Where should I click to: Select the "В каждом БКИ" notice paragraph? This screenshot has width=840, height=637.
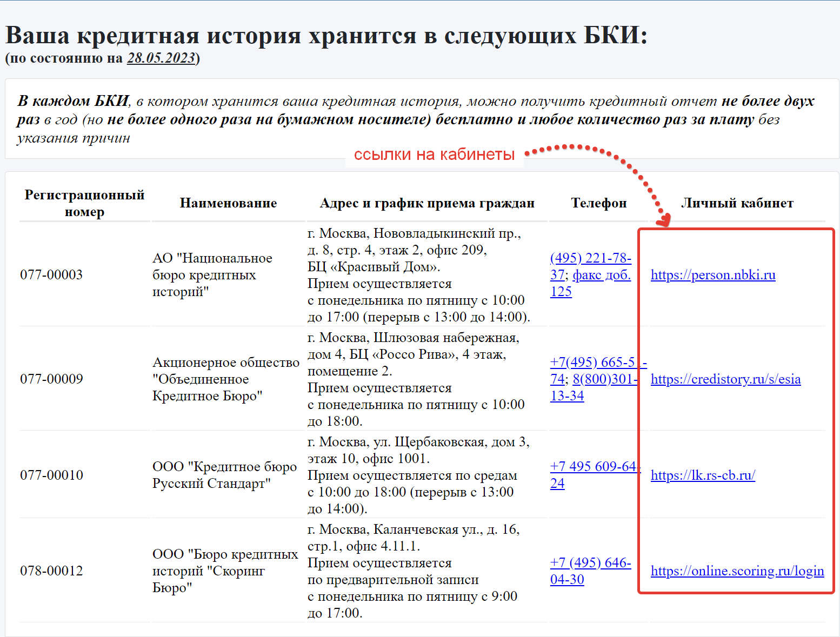[x=416, y=119]
